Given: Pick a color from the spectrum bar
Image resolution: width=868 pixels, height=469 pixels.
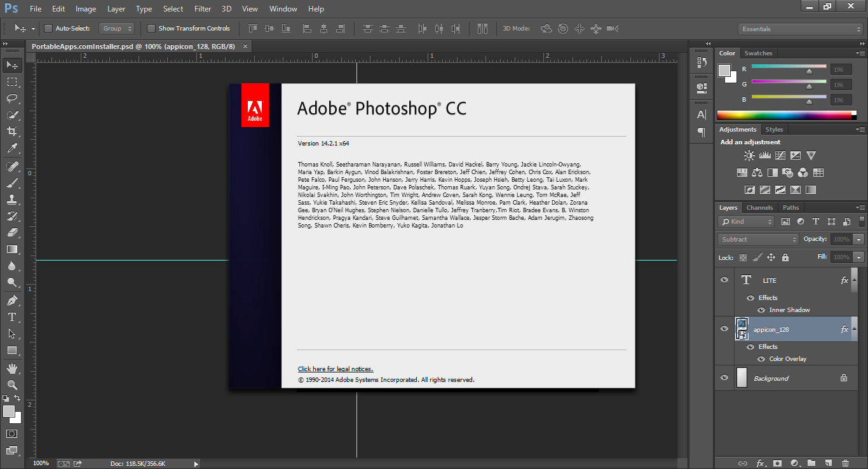Looking at the screenshot, I should coord(787,116).
